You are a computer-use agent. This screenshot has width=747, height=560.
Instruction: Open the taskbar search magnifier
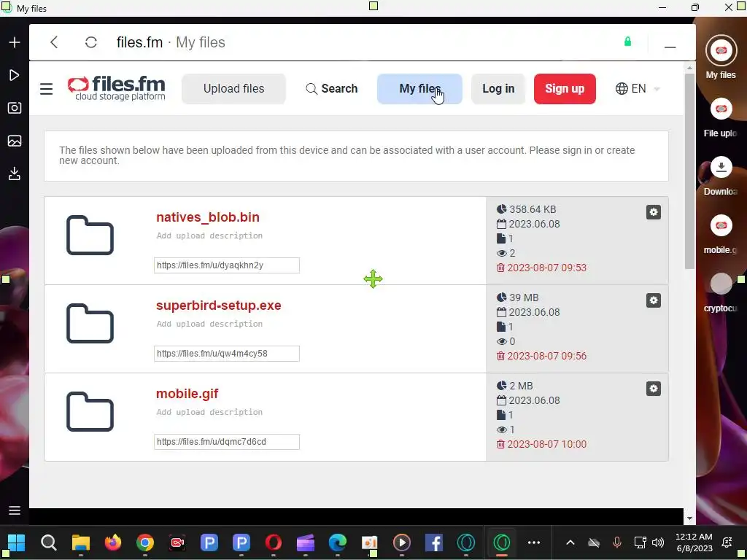tap(49, 542)
